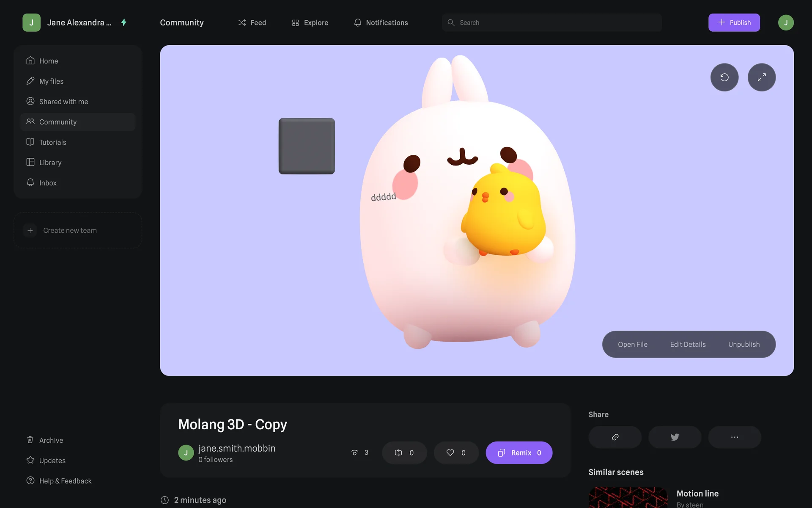Click the reset view rotation icon
This screenshot has height=508, width=812.
[724, 77]
